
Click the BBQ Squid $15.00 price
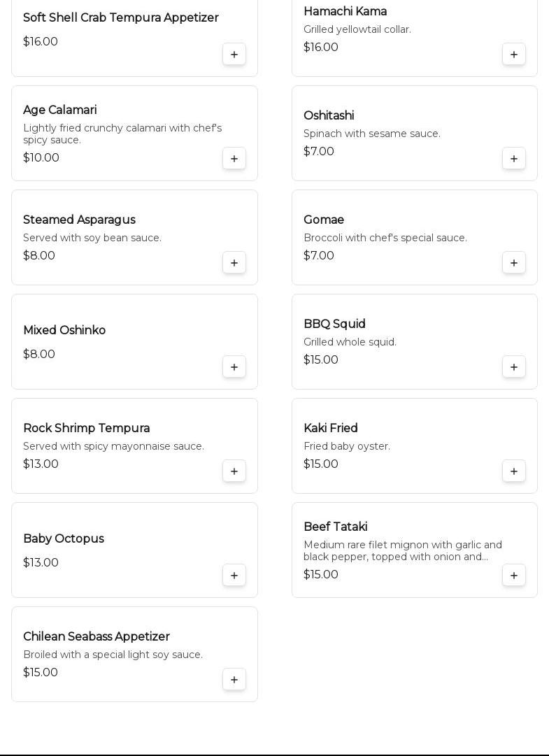(321, 359)
